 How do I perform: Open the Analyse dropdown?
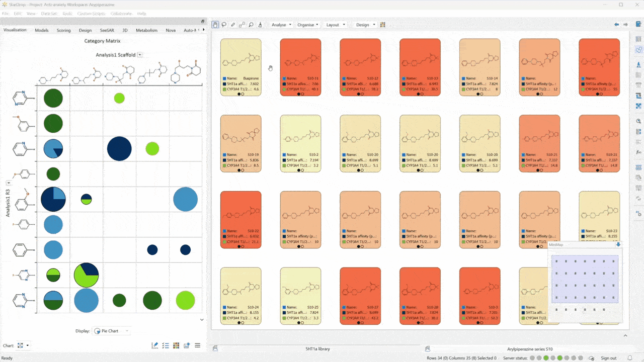point(281,25)
